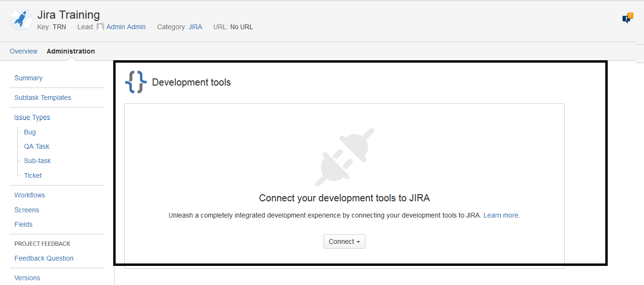Open the Connect dropdown button
The width and height of the screenshot is (644, 285).
point(344,241)
